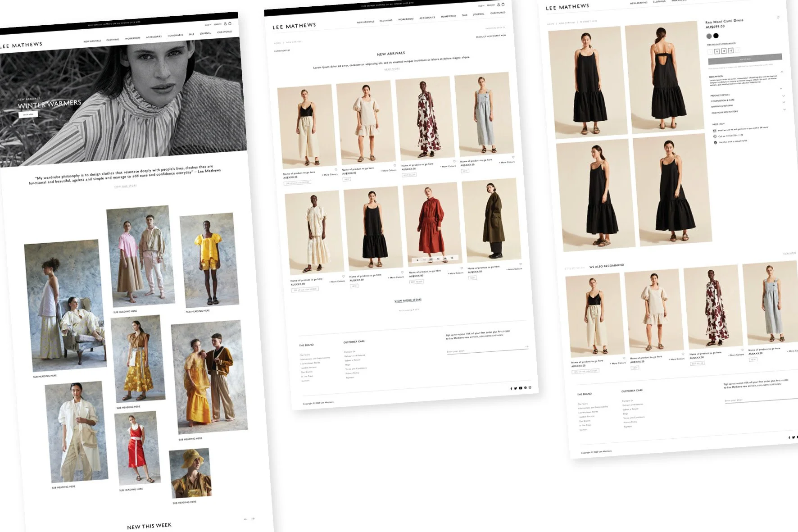The height and width of the screenshot is (532, 798).
Task: Select size 8 on product page
Action: click(717, 51)
